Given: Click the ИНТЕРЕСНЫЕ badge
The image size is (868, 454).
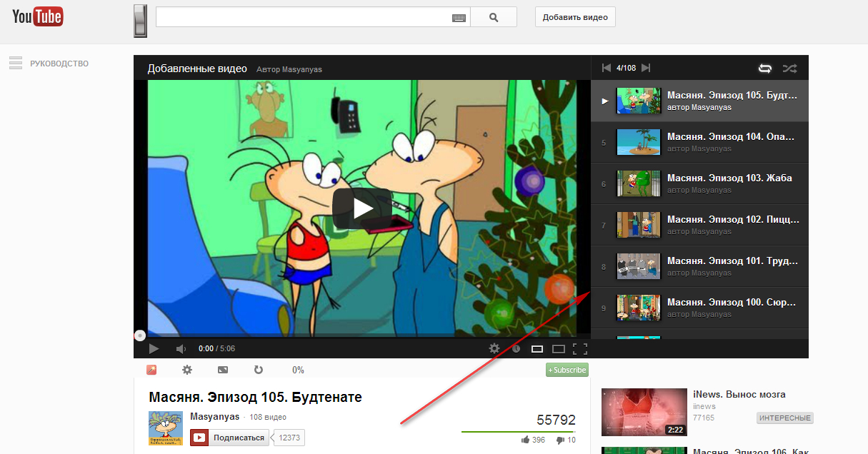Looking at the screenshot, I should click(784, 418).
